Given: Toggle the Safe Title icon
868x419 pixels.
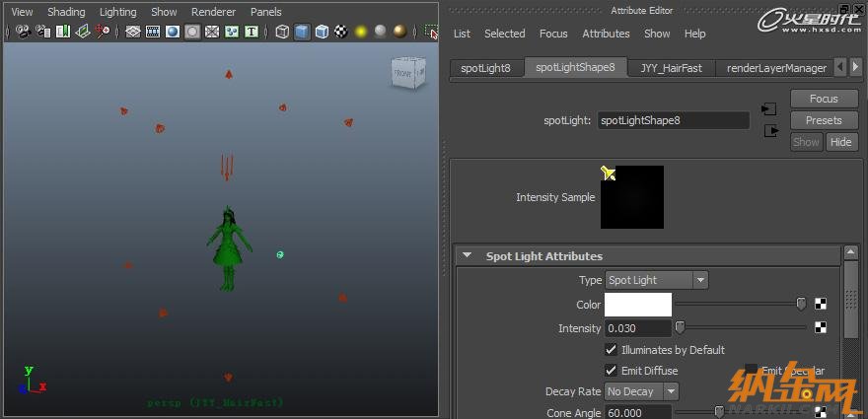Looking at the screenshot, I should [x=252, y=32].
